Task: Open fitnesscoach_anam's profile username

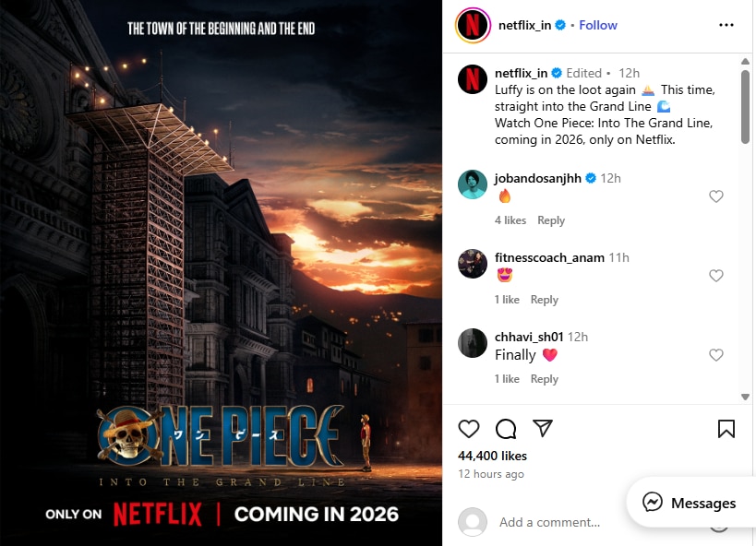Action: (549, 258)
